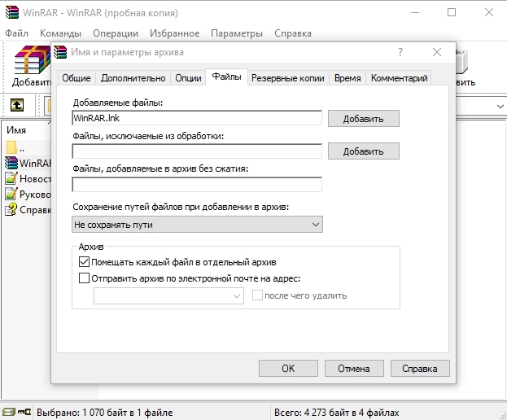Toggle 'после чего удалить' checkbox

pyautogui.click(x=257, y=295)
